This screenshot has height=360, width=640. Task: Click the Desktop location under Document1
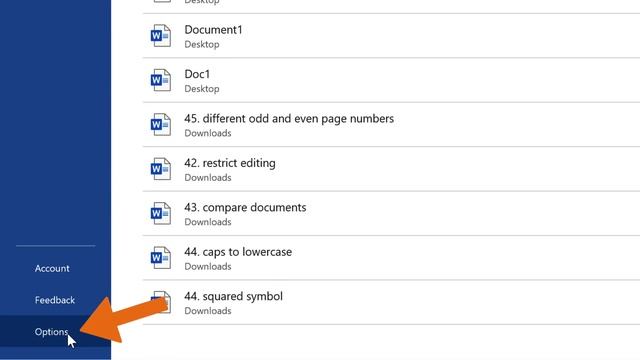click(x=202, y=44)
